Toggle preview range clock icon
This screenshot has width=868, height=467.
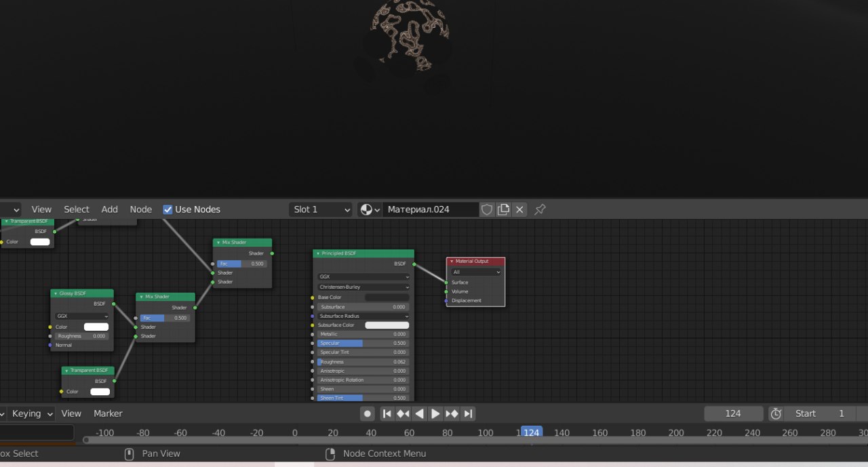pyautogui.click(x=776, y=413)
